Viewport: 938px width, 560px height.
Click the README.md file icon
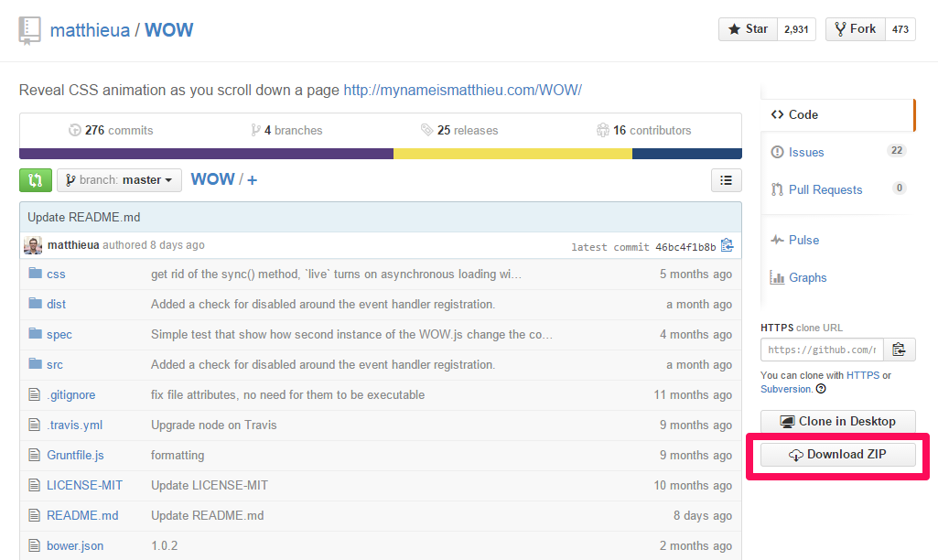[x=35, y=515]
